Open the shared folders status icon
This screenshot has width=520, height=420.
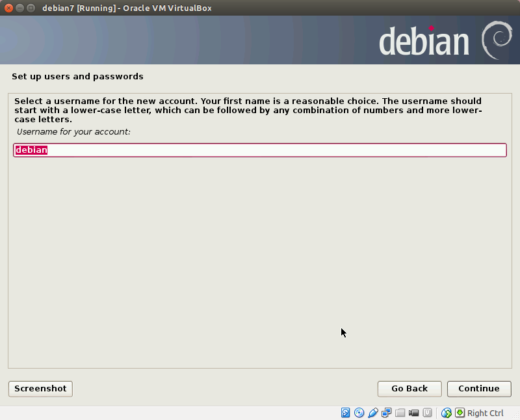pyautogui.click(x=400, y=413)
